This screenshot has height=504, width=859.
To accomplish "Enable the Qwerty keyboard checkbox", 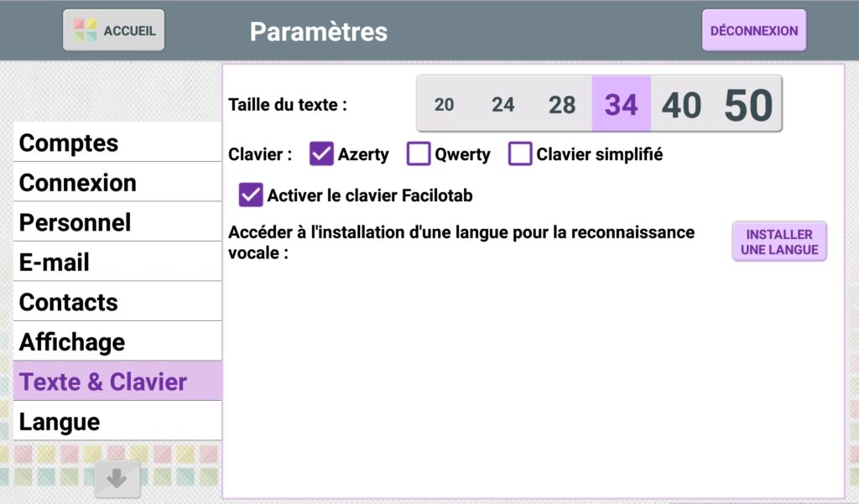I will point(419,154).
